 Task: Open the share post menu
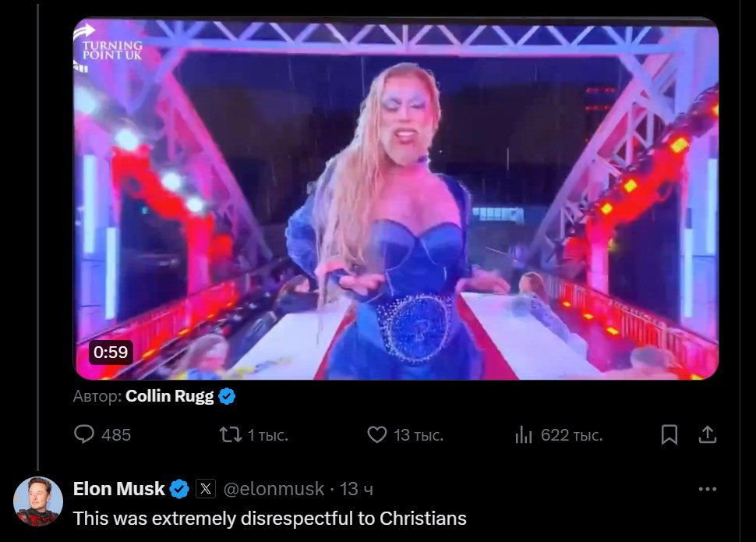[707, 434]
